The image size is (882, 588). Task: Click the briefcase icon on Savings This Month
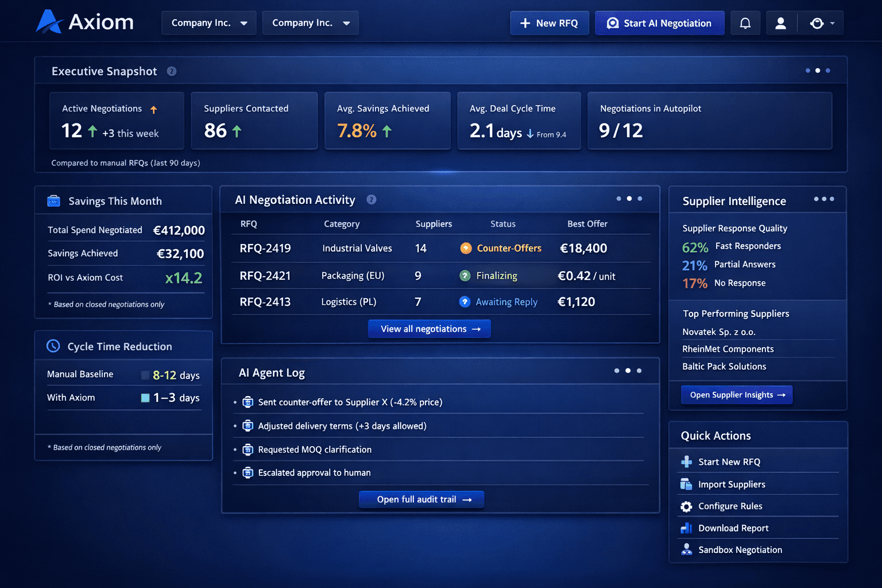(53, 200)
